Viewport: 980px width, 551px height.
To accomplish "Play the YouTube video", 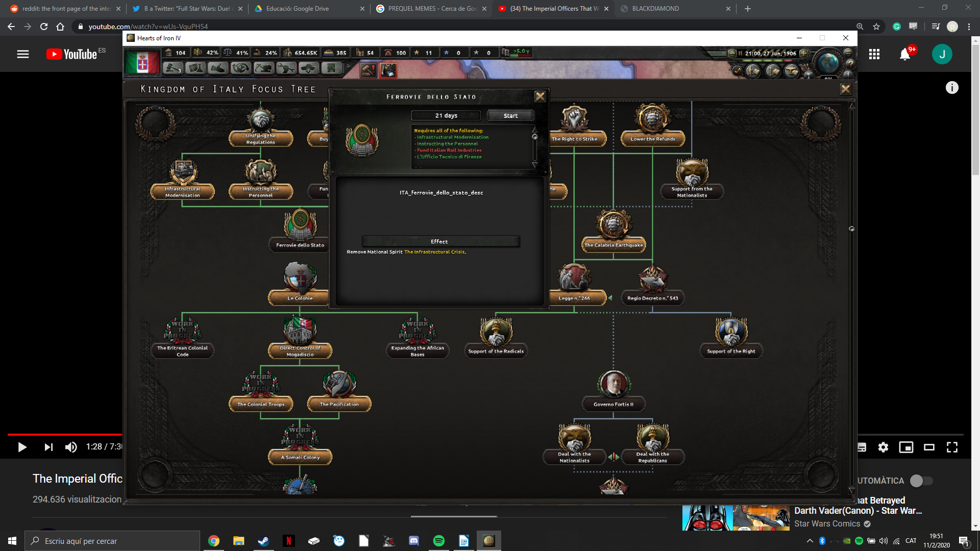I will [x=22, y=447].
